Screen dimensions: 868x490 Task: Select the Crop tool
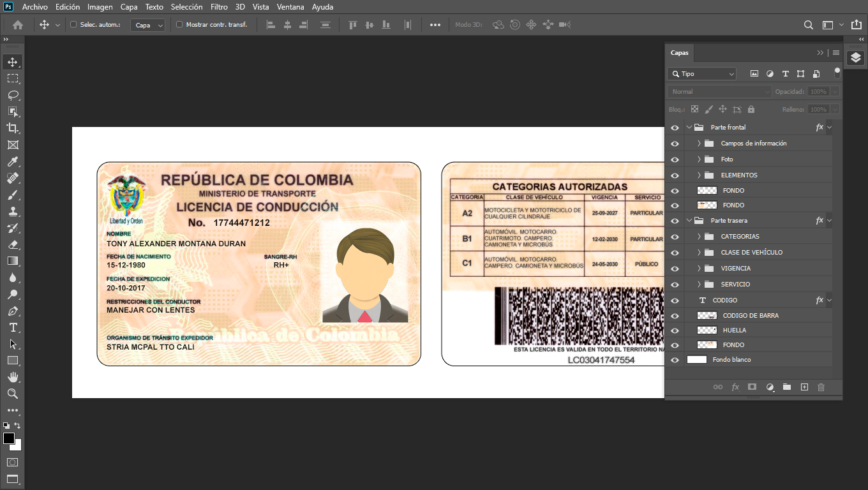(13, 128)
